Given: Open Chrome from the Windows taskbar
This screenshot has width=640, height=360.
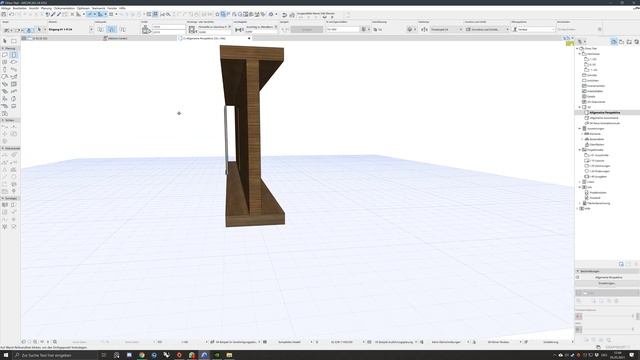Looking at the screenshot, I should (142, 355).
